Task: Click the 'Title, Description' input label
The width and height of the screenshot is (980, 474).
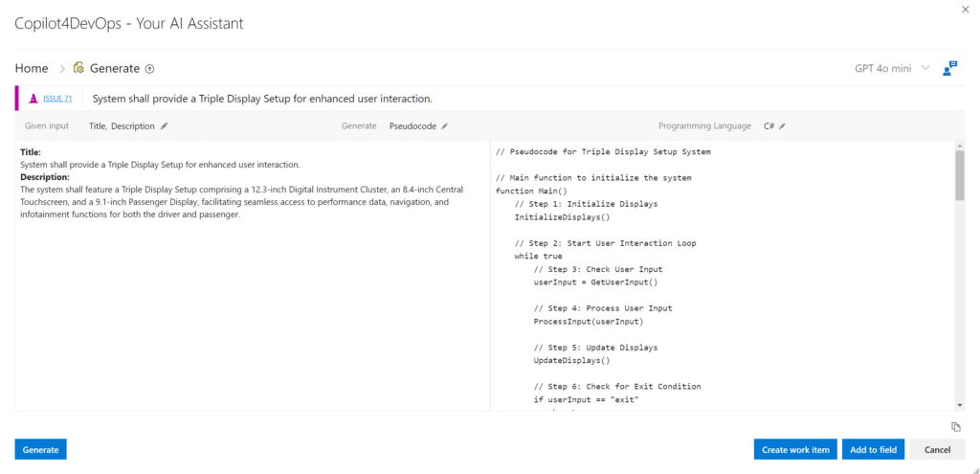Action: (122, 126)
